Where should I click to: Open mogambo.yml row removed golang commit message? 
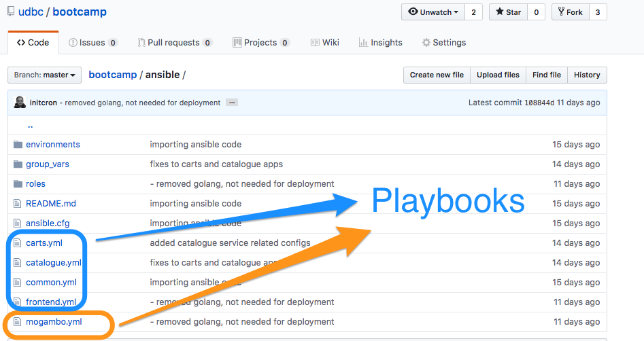(242, 322)
